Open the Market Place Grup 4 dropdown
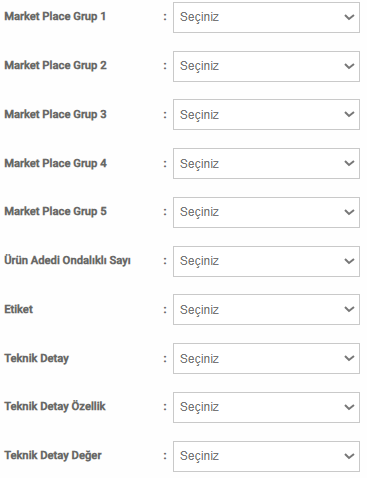Screen dimensions: 367x478 266,163
